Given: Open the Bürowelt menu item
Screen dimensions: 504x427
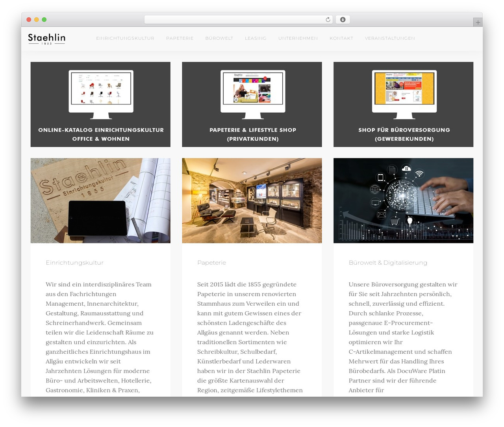Looking at the screenshot, I should coord(219,38).
